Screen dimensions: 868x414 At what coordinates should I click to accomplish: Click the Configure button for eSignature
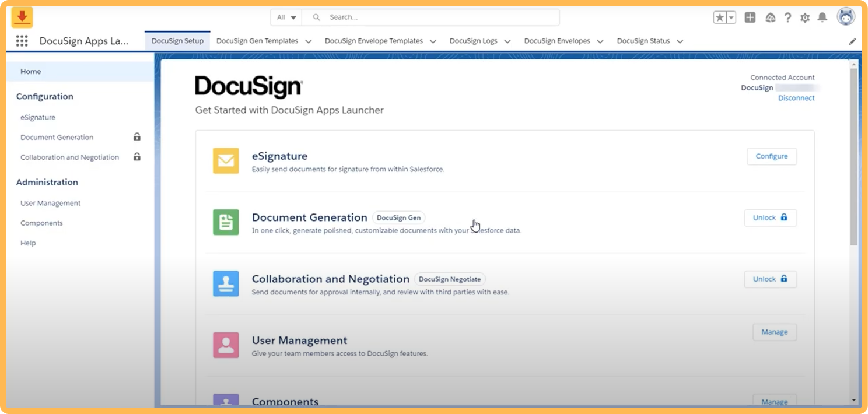click(772, 156)
